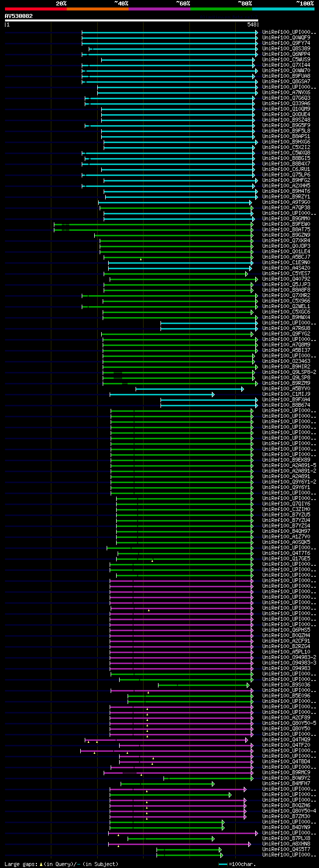Choose hit UniRef100_C6JRU1
The width and height of the screenshot is (319, 868).
(x=286, y=170)
